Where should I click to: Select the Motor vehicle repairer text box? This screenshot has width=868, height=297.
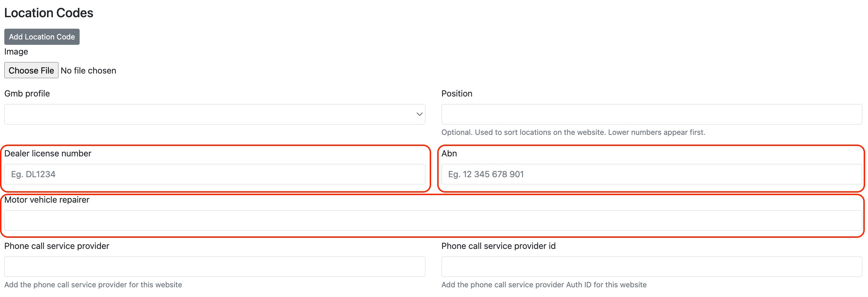pos(433,220)
